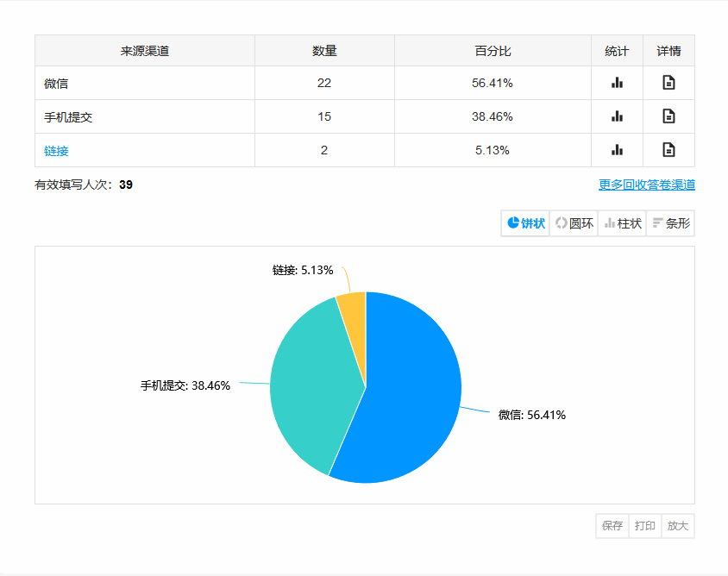Click the 放大 chart button
The height and width of the screenshot is (576, 728).
point(677,526)
